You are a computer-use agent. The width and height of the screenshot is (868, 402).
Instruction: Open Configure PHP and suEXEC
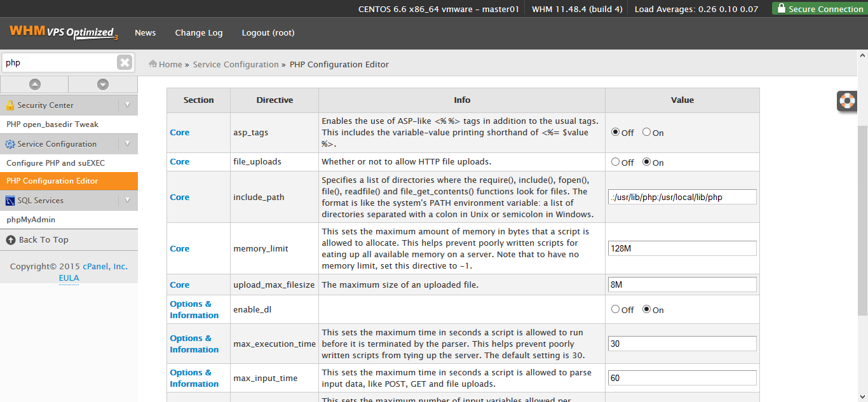[x=56, y=163]
